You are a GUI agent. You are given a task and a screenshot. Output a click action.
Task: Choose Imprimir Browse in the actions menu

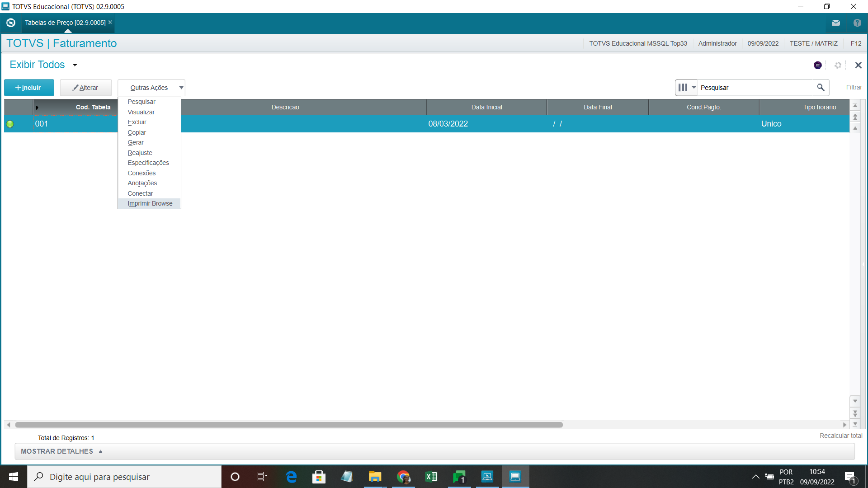pyautogui.click(x=150, y=203)
